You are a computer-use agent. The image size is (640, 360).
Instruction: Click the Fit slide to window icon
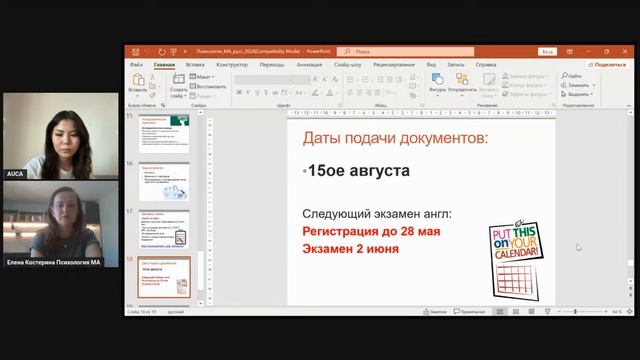630,311
